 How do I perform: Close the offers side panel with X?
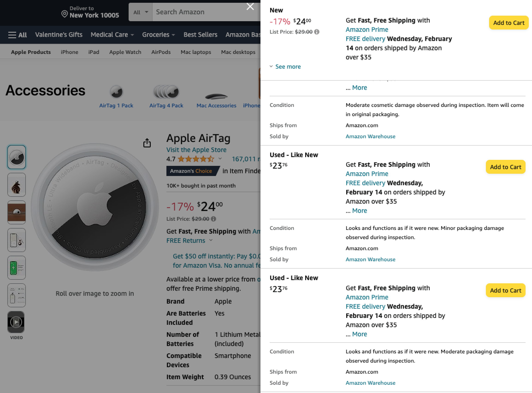point(250,6)
